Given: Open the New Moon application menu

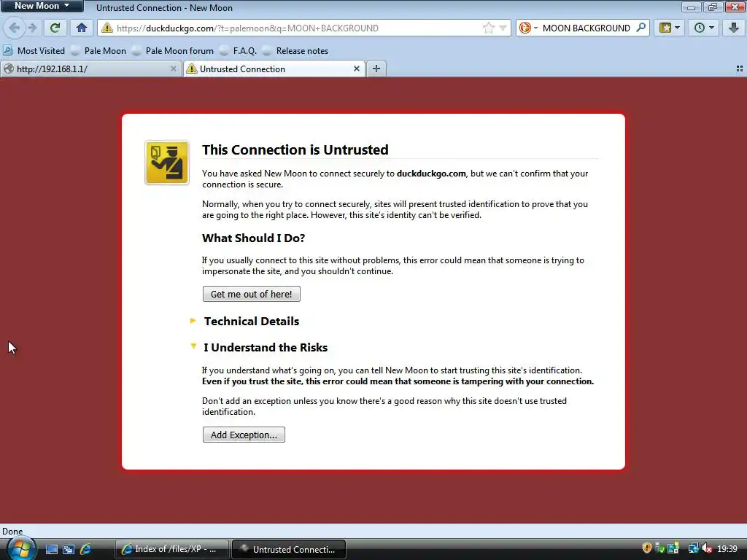Looking at the screenshot, I should [x=42, y=6].
